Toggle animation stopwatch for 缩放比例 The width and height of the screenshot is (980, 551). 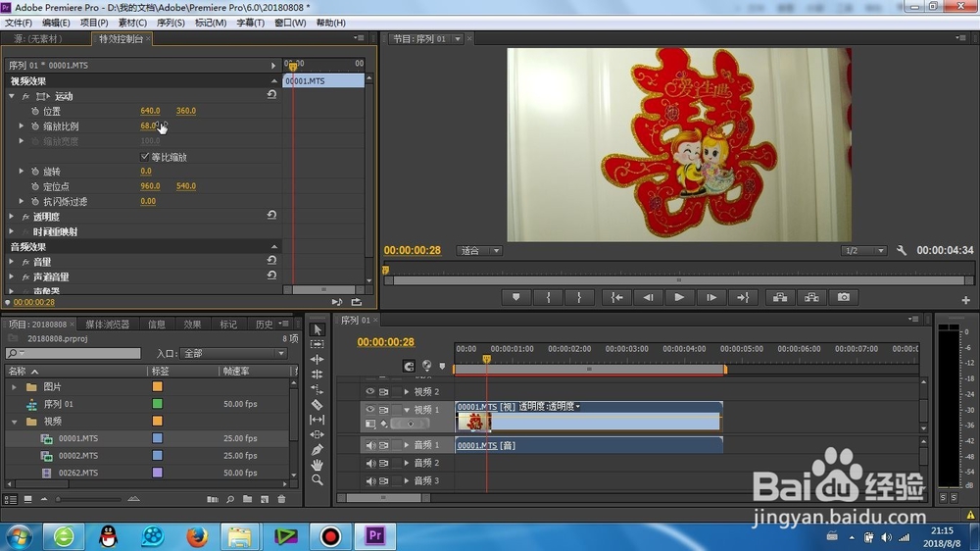(35, 125)
